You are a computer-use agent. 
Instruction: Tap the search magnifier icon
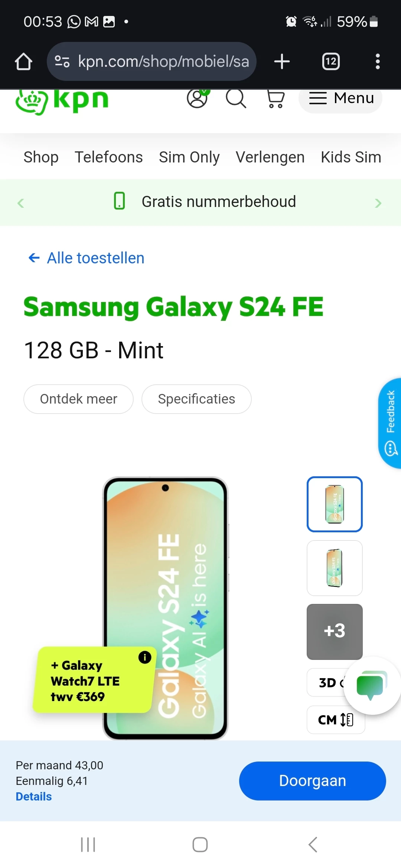(236, 98)
